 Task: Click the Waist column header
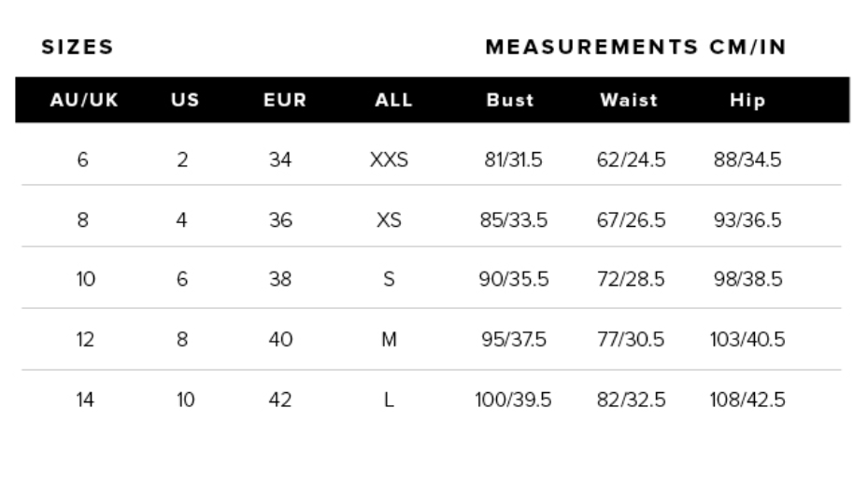pos(631,101)
